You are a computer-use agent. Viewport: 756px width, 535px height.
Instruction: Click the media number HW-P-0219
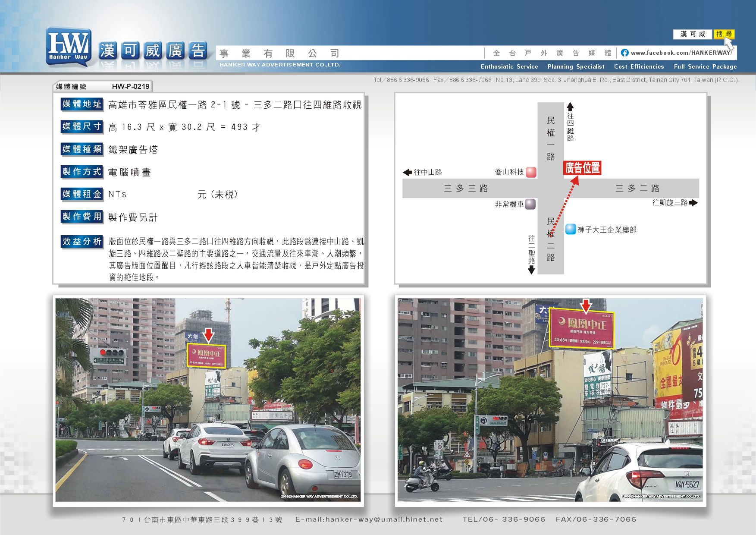pyautogui.click(x=131, y=86)
